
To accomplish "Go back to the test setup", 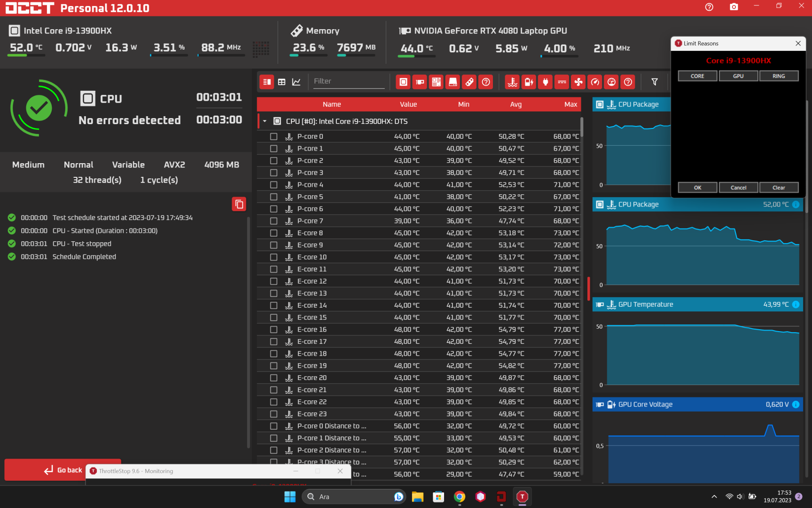I will (63, 470).
